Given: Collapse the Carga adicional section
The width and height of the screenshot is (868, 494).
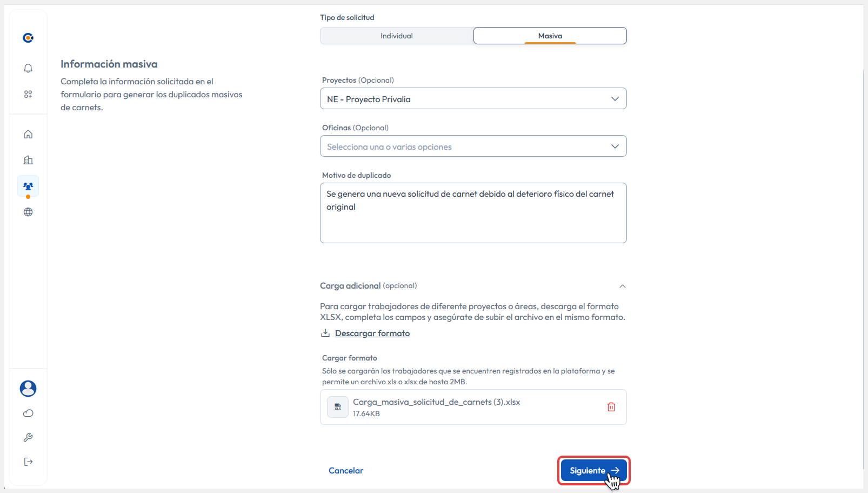Looking at the screenshot, I should coord(622,286).
